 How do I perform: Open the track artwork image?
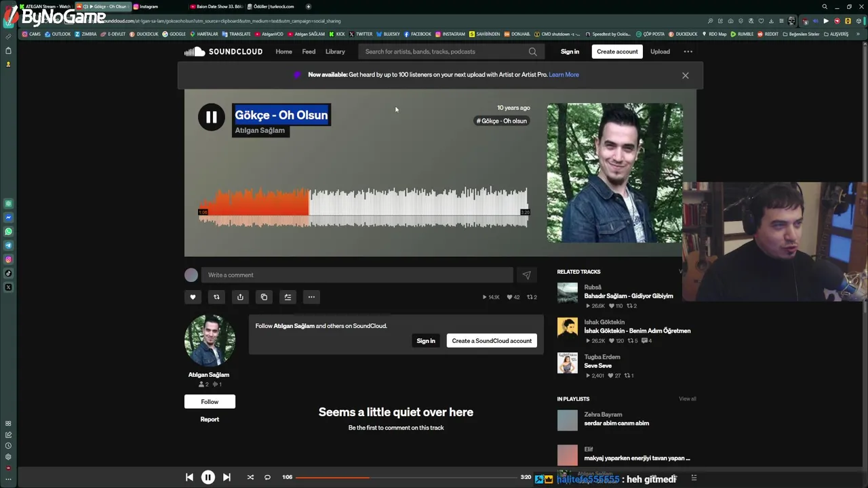coord(615,173)
